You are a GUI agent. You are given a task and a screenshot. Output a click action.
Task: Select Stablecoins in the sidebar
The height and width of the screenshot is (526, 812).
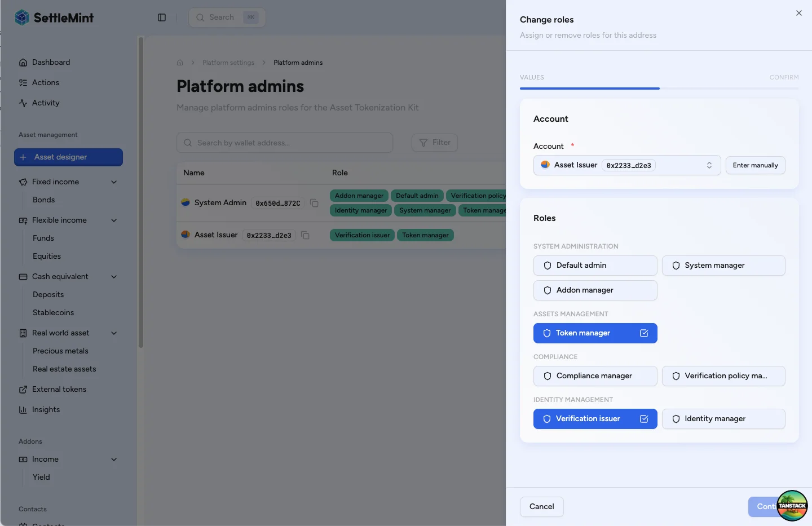(53, 313)
